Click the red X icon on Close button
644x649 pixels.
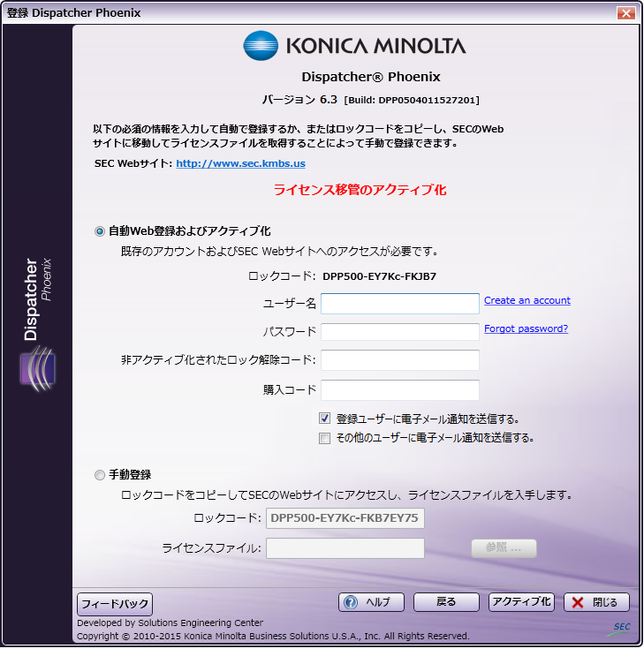pos(578,602)
